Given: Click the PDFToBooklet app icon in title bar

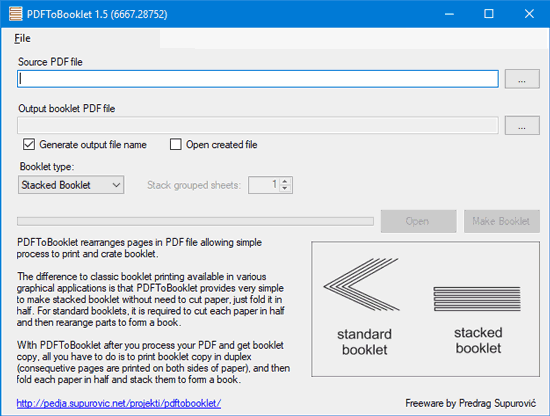Looking at the screenshot, I should [15, 14].
